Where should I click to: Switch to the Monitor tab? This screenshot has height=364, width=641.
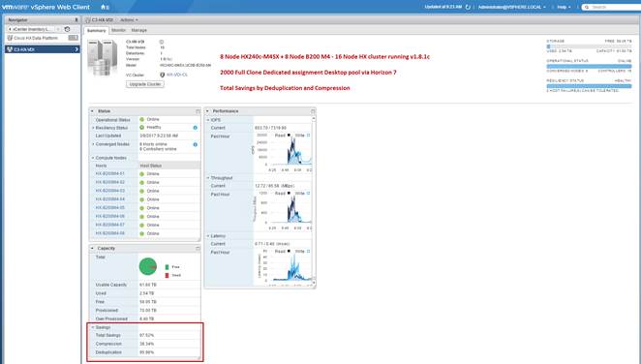click(118, 30)
